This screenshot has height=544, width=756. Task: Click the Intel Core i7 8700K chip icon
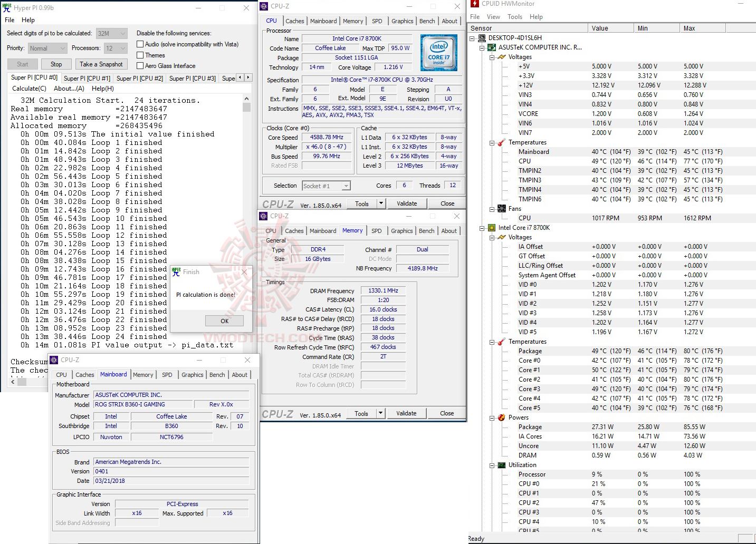pyautogui.click(x=492, y=228)
